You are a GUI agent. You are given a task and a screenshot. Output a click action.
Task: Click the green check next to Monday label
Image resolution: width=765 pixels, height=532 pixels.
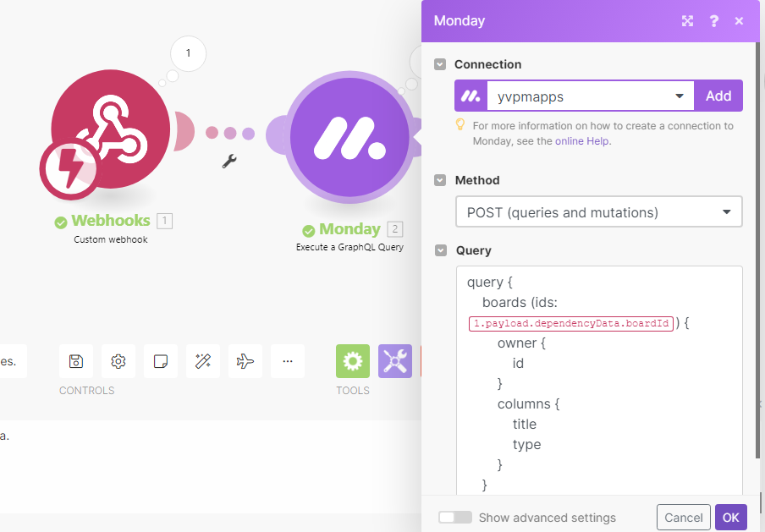coord(308,231)
